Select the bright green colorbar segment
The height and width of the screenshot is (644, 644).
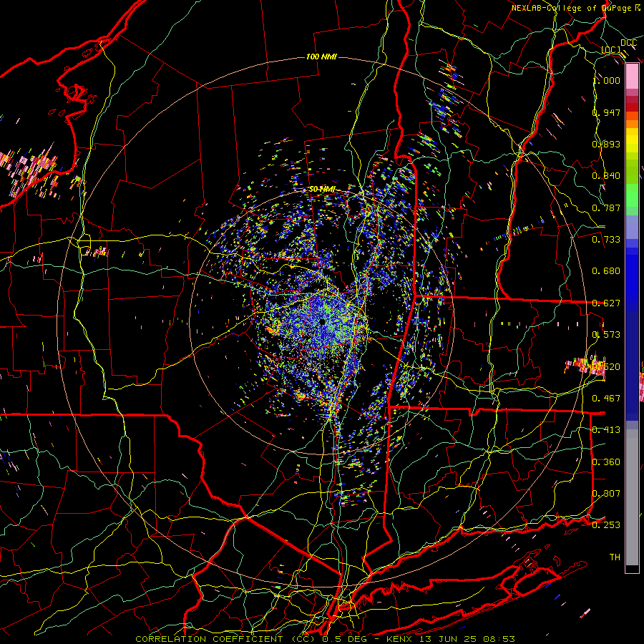coord(632,196)
